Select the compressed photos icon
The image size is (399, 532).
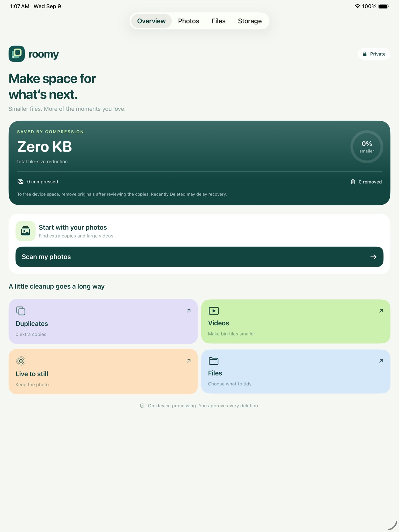[x=20, y=182]
